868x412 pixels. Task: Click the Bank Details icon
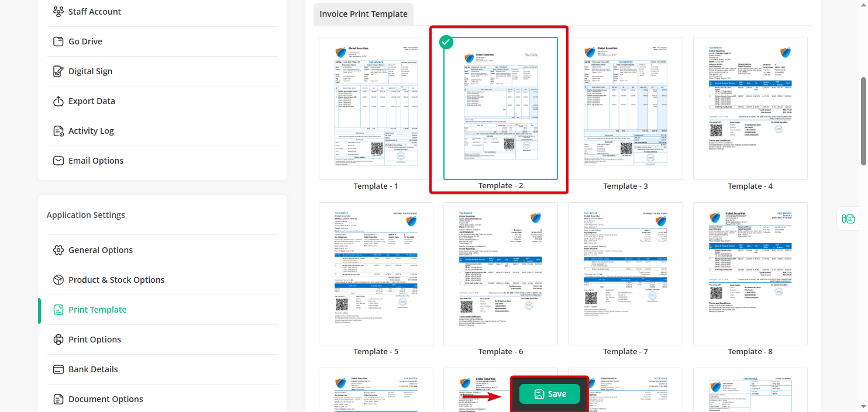58,369
